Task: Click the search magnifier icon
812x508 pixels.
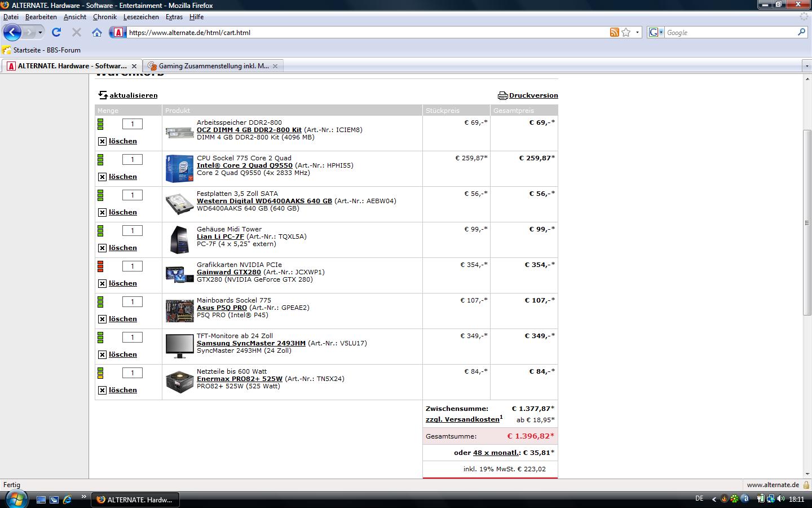Action: point(801,32)
